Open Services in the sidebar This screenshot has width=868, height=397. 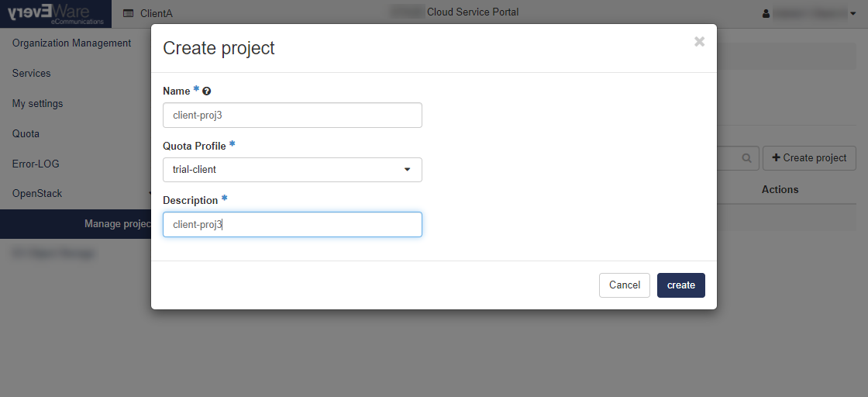pos(31,73)
